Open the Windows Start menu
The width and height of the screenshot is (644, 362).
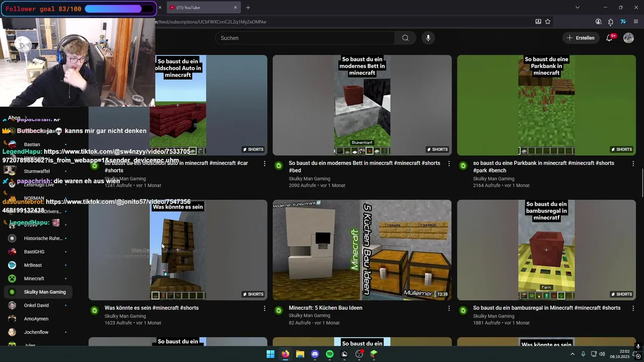point(270,354)
